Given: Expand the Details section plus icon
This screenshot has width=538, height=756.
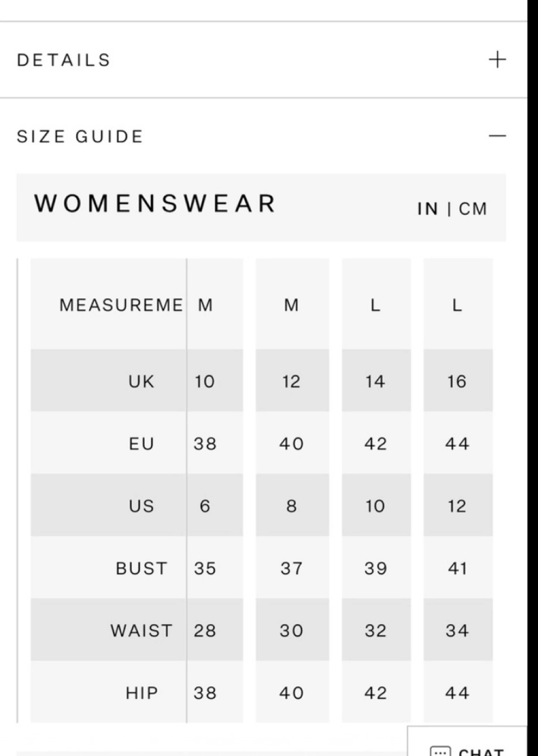Looking at the screenshot, I should click(x=497, y=60).
